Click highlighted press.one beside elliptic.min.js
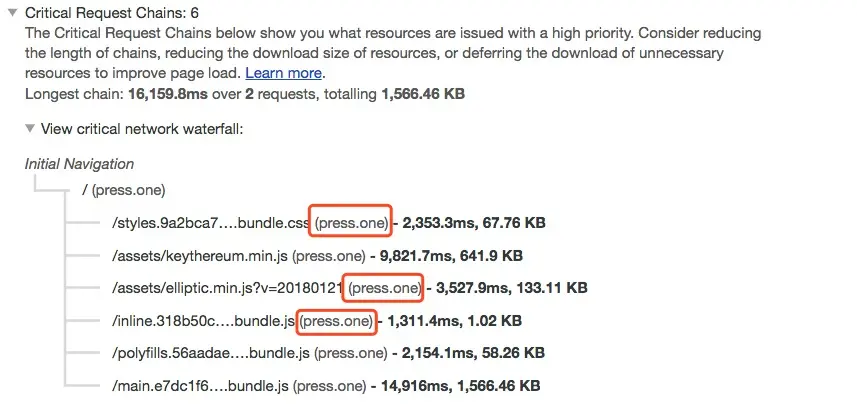The height and width of the screenshot is (405, 857). [x=383, y=288]
